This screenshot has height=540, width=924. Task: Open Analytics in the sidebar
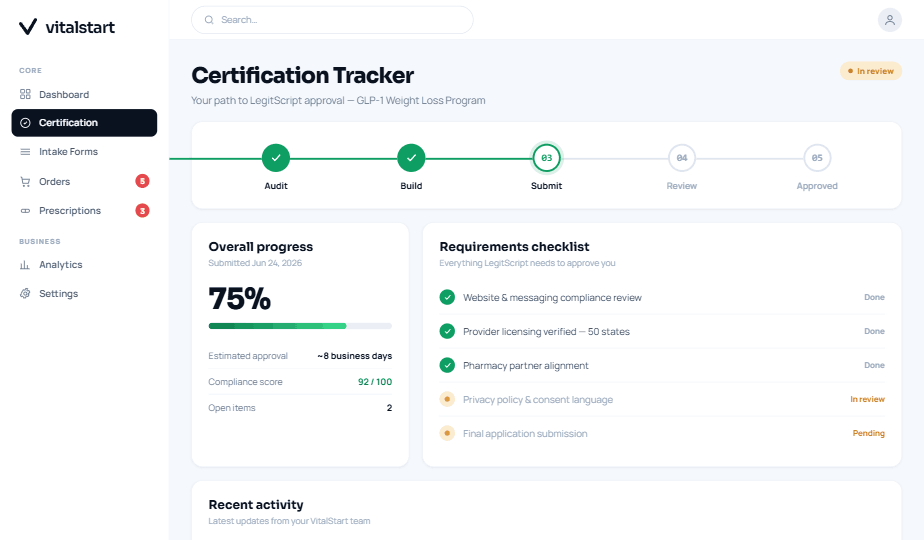84,265
